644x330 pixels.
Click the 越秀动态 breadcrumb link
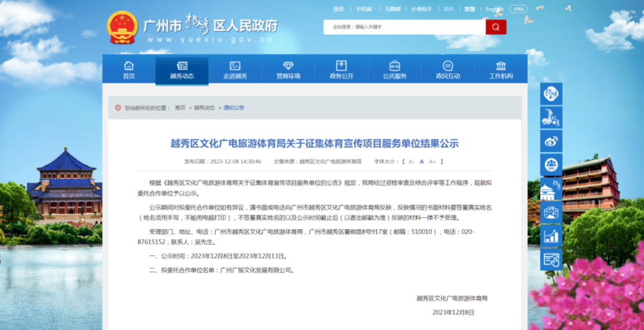pyautogui.click(x=205, y=108)
